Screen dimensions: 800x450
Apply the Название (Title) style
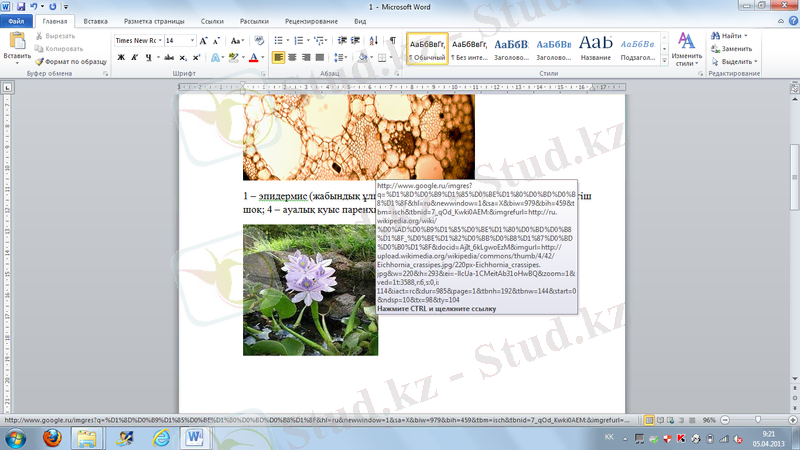[595, 48]
